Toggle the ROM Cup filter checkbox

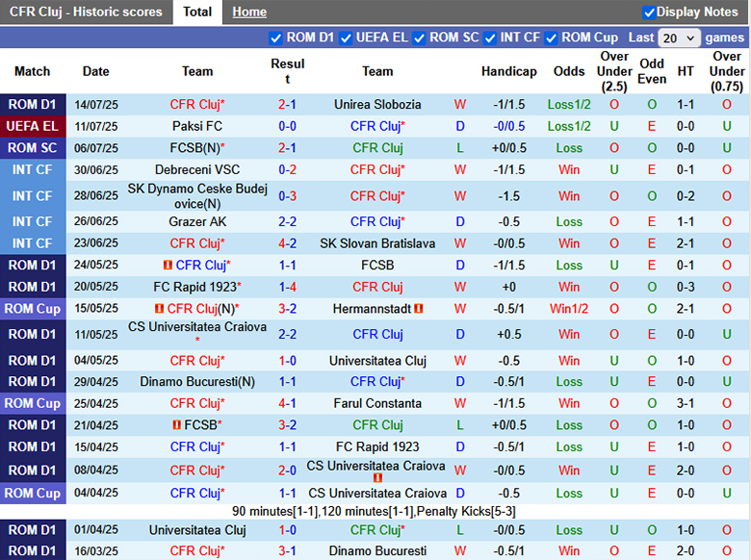(552, 38)
